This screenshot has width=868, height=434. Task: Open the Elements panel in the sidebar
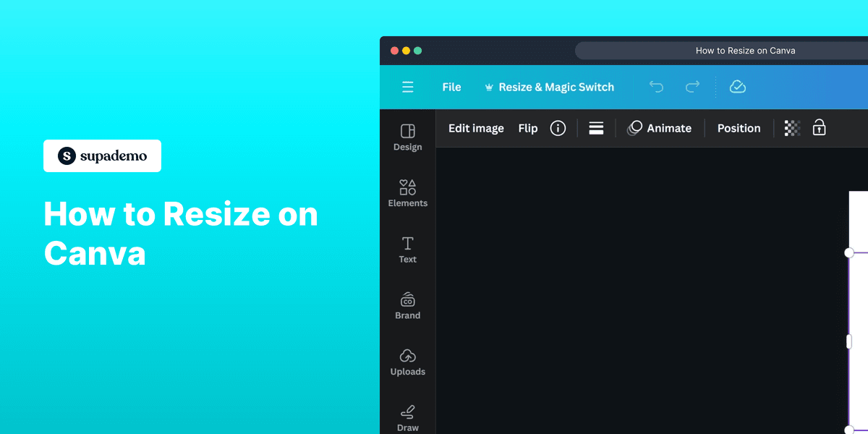pyautogui.click(x=407, y=192)
